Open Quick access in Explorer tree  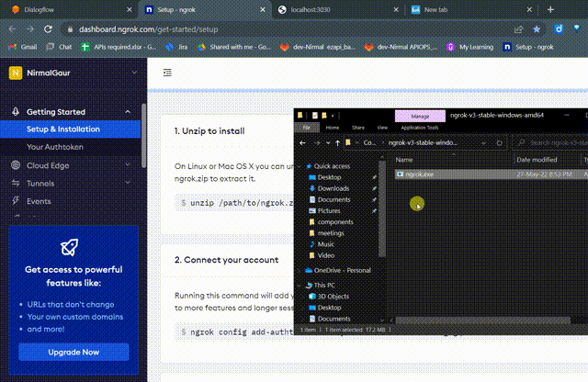tap(332, 166)
